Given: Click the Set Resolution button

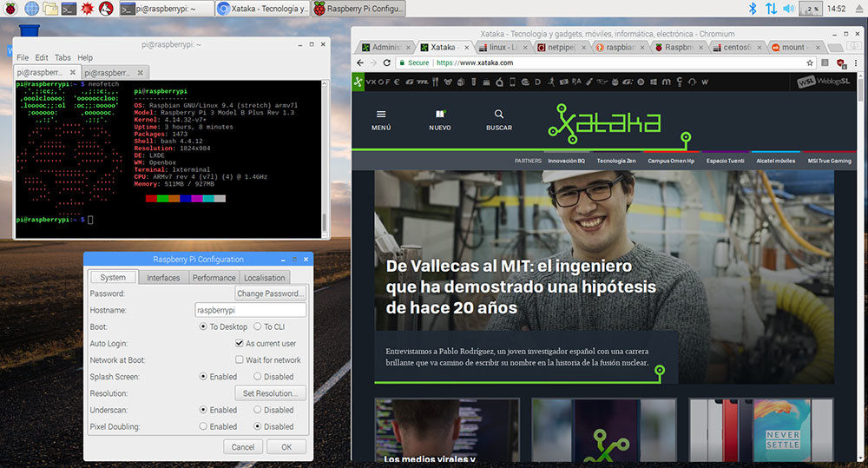Looking at the screenshot, I should pyautogui.click(x=271, y=393).
